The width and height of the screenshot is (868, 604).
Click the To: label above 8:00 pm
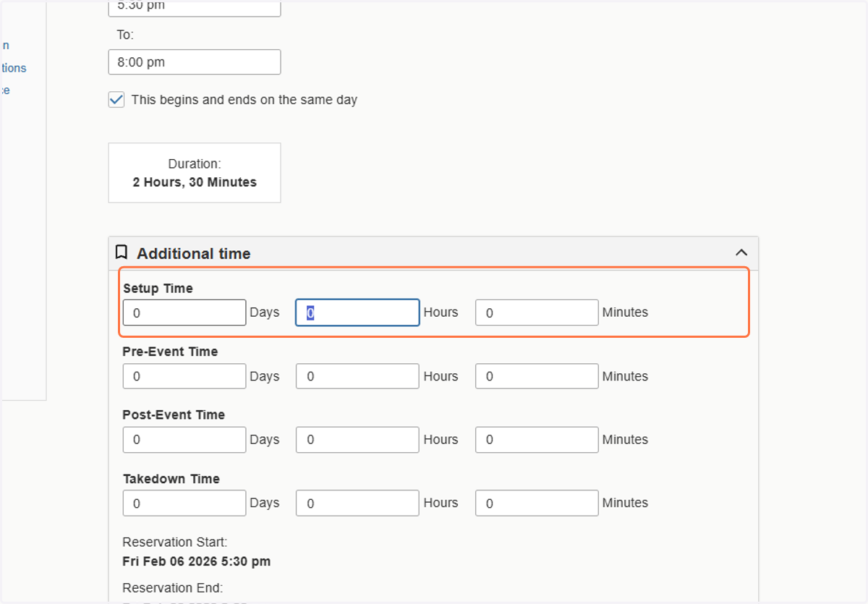coord(126,35)
